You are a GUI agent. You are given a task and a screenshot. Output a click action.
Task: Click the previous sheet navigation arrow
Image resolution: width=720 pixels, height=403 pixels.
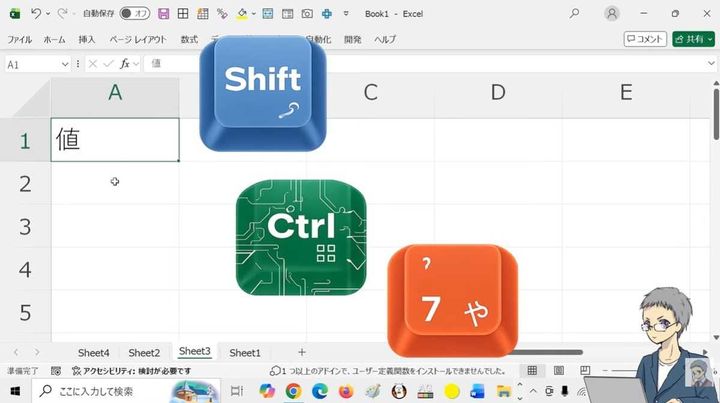pos(16,353)
